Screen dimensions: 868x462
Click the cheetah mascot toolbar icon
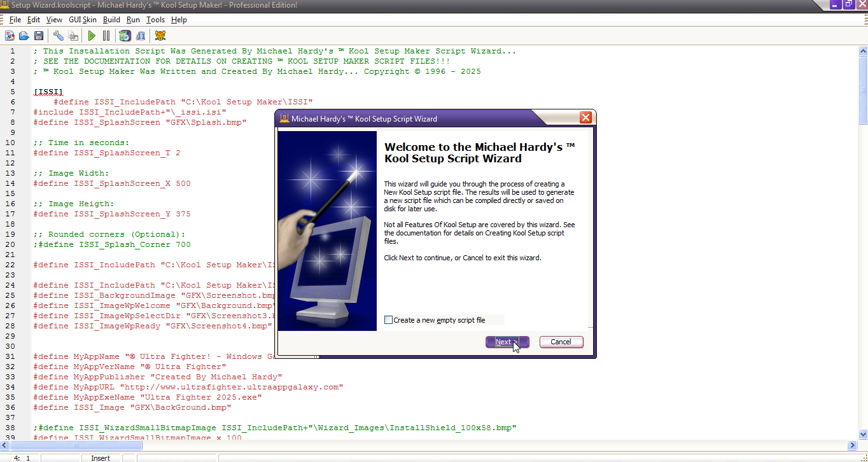tap(160, 36)
